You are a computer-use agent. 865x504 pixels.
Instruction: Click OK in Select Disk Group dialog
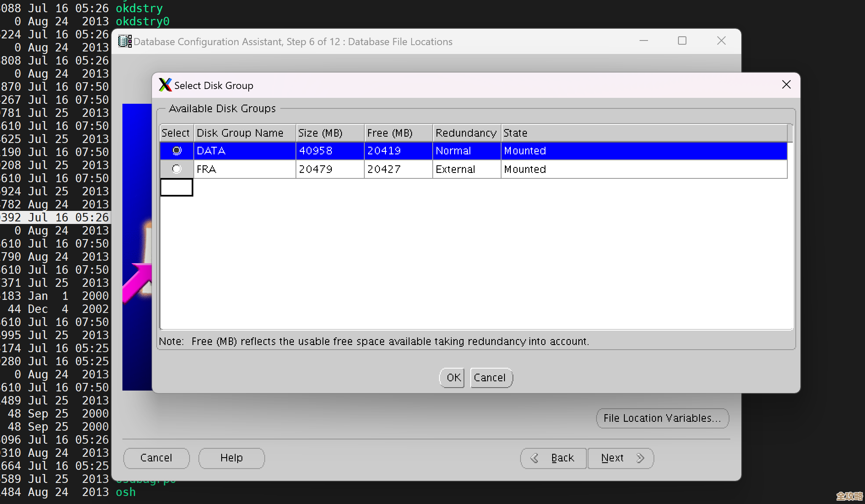click(x=452, y=377)
